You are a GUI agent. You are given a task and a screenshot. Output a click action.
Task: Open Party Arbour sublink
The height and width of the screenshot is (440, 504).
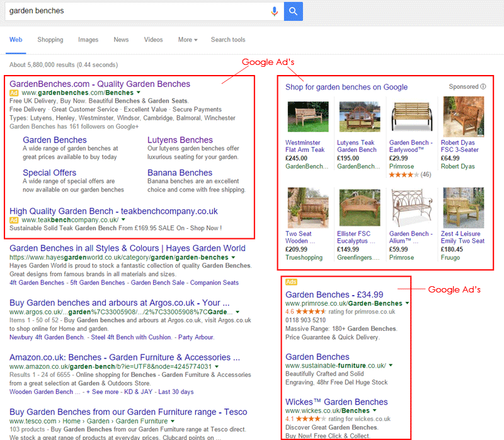(196, 337)
